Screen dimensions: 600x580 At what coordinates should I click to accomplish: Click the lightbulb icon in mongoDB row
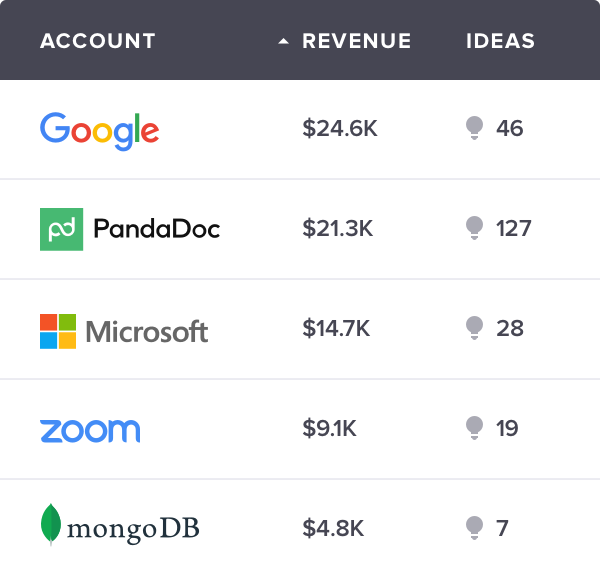474,528
